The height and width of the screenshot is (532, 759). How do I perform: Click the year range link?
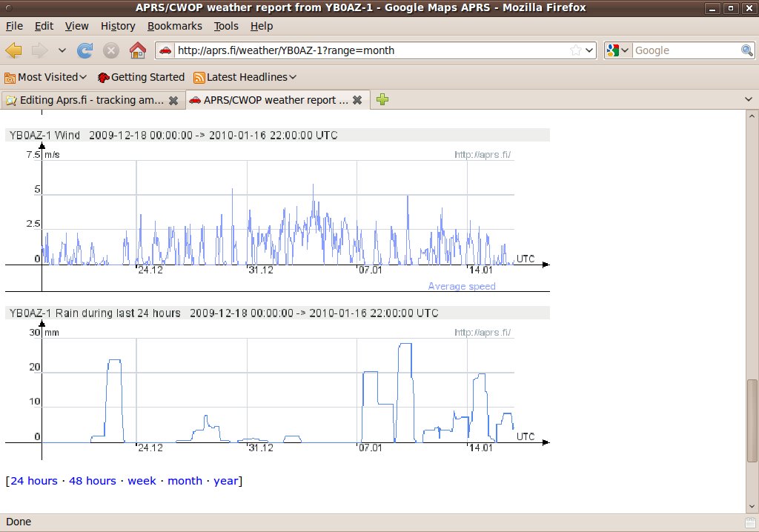point(226,481)
